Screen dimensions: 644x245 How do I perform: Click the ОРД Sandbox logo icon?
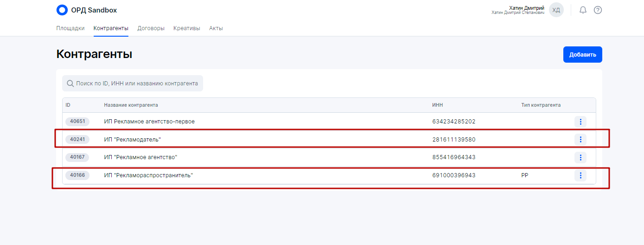click(62, 10)
